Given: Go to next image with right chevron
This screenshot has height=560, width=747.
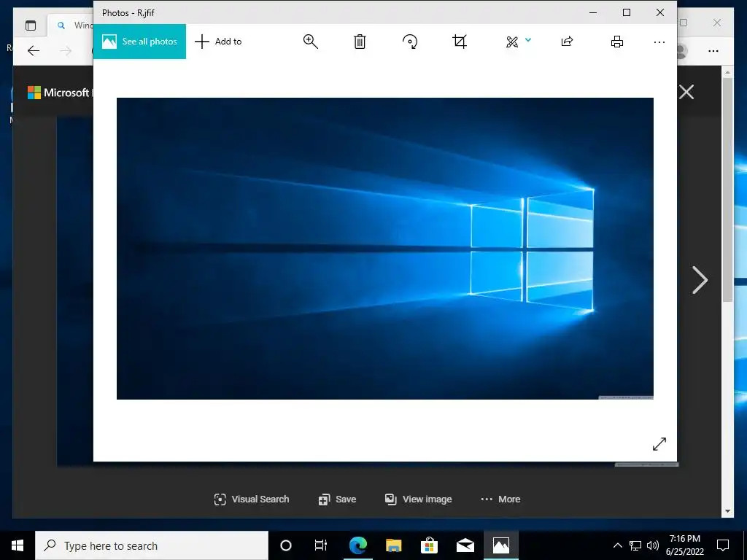Looking at the screenshot, I should [700, 280].
